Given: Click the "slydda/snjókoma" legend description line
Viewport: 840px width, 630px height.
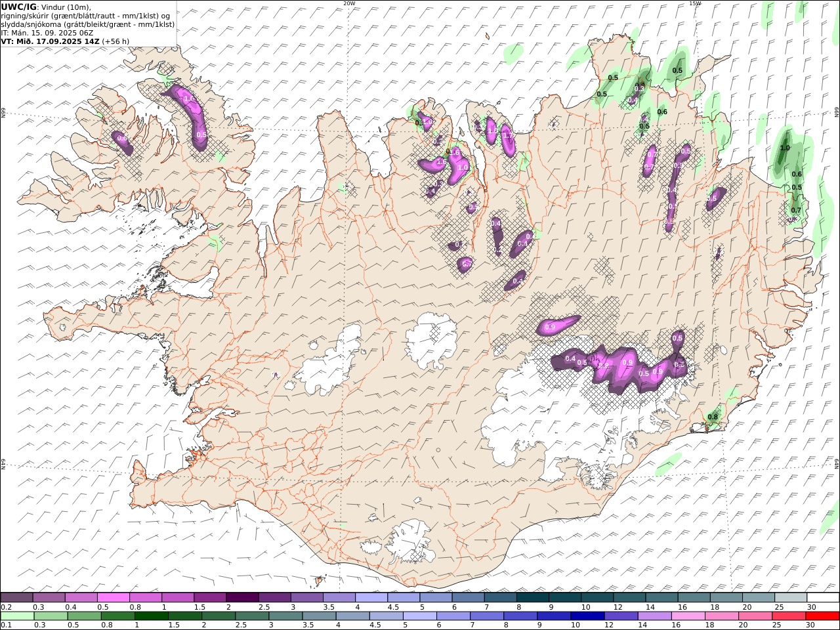Looking at the screenshot, I should [x=87, y=24].
